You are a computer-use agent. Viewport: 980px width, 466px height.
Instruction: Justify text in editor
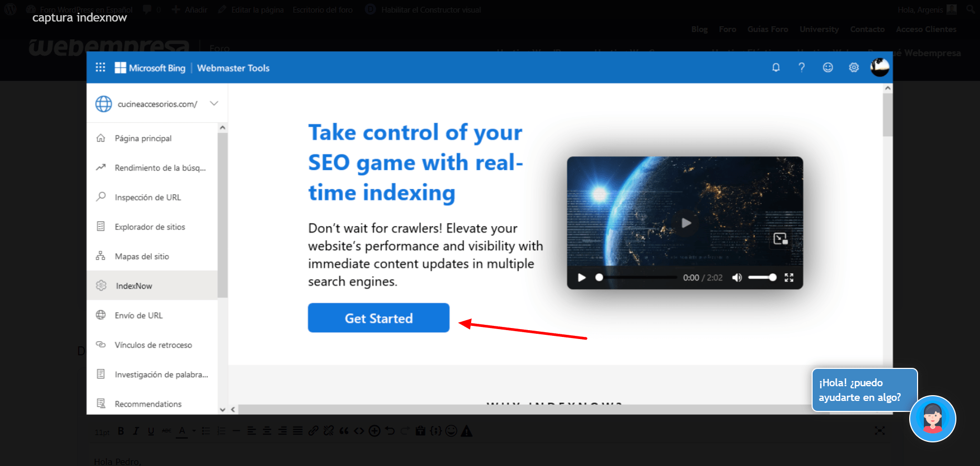[x=297, y=431]
